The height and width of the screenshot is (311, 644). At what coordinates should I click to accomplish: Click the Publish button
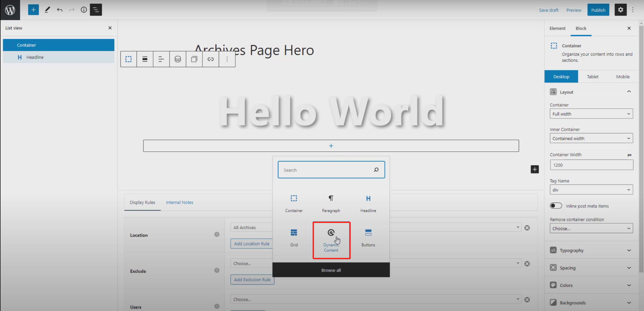pos(598,10)
